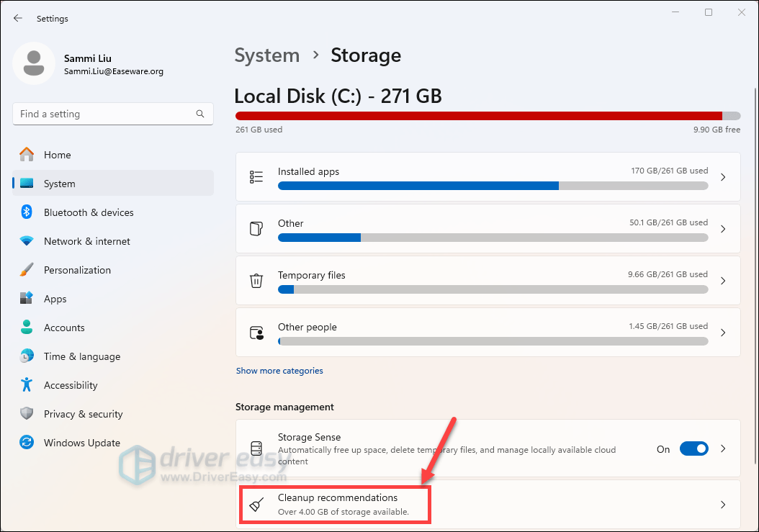Viewport: 759px width, 532px height.
Task: Click the Network & internet Wi-Fi icon
Action: pos(27,241)
